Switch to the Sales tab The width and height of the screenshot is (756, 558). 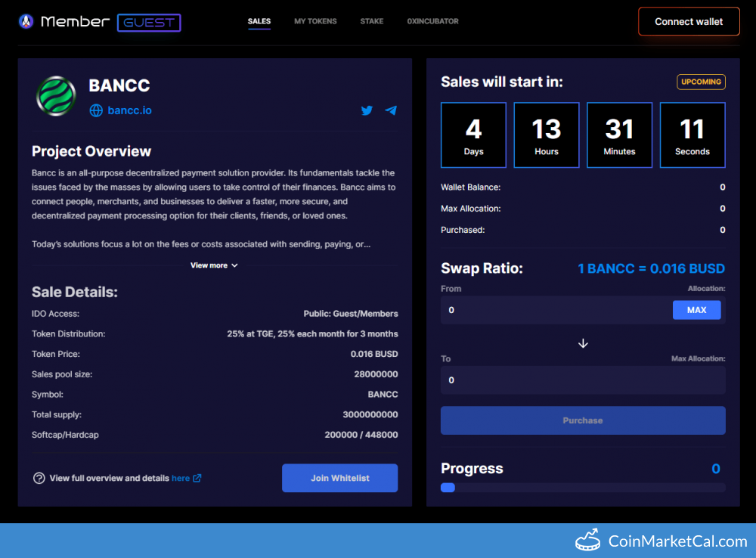pyautogui.click(x=259, y=21)
